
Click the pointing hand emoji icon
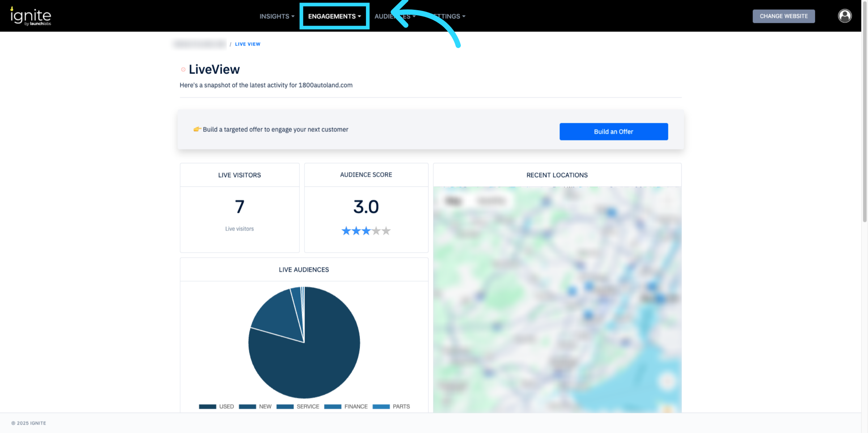pyautogui.click(x=197, y=129)
